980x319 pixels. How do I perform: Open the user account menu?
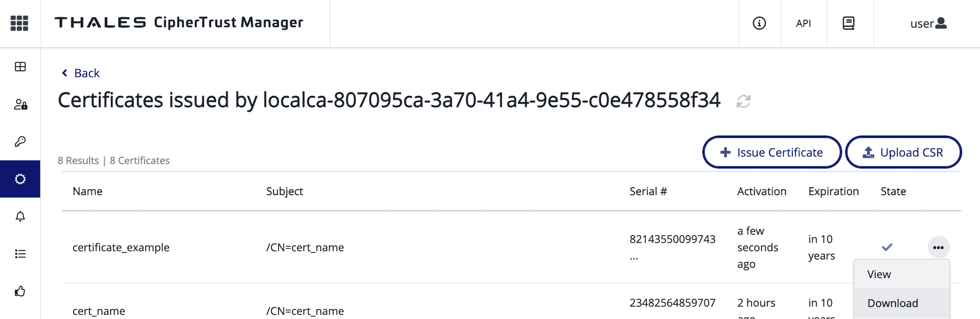click(928, 23)
